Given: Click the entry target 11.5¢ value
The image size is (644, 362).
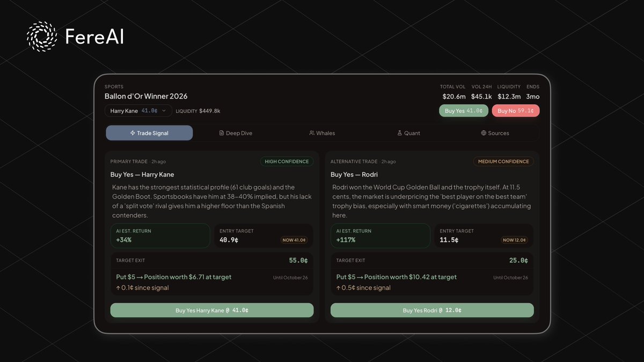Looking at the screenshot, I should (x=449, y=240).
